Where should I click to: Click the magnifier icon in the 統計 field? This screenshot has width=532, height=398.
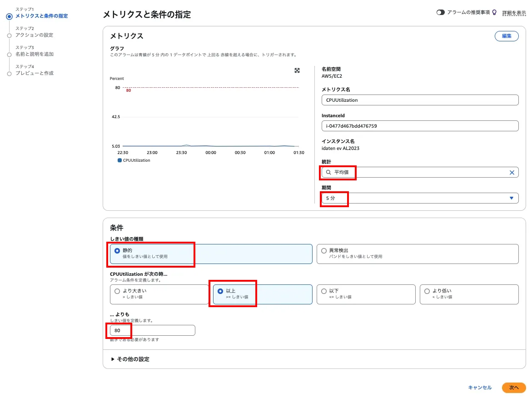pos(328,172)
